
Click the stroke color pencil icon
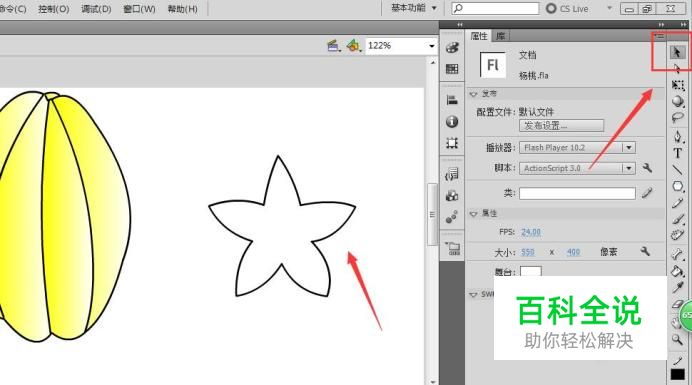(677, 360)
